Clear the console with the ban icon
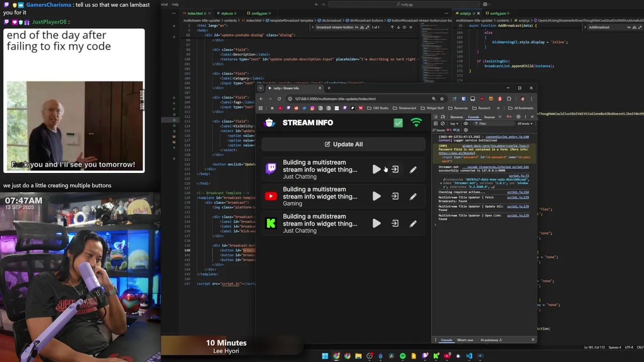This screenshot has height=362, width=644. coord(443,124)
